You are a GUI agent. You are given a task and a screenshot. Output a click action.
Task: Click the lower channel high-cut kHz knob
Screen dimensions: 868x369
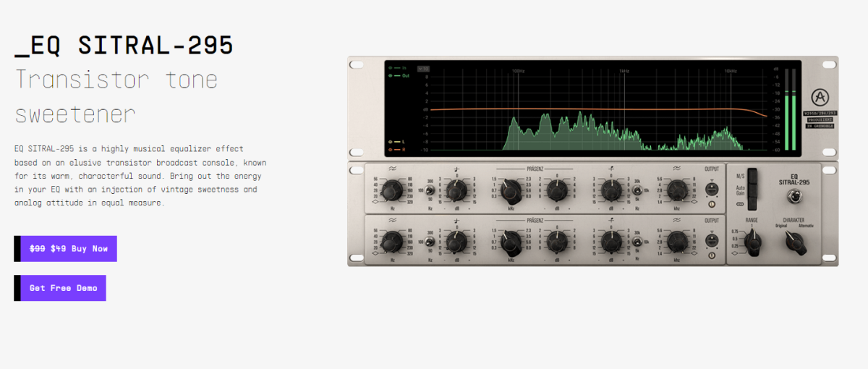tap(677, 242)
